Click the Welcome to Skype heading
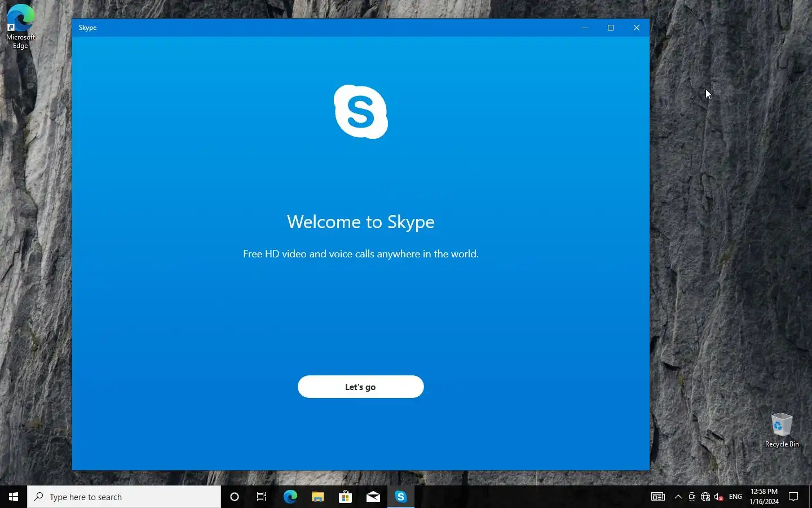Screen dimensions: 812x508 coord(361,222)
